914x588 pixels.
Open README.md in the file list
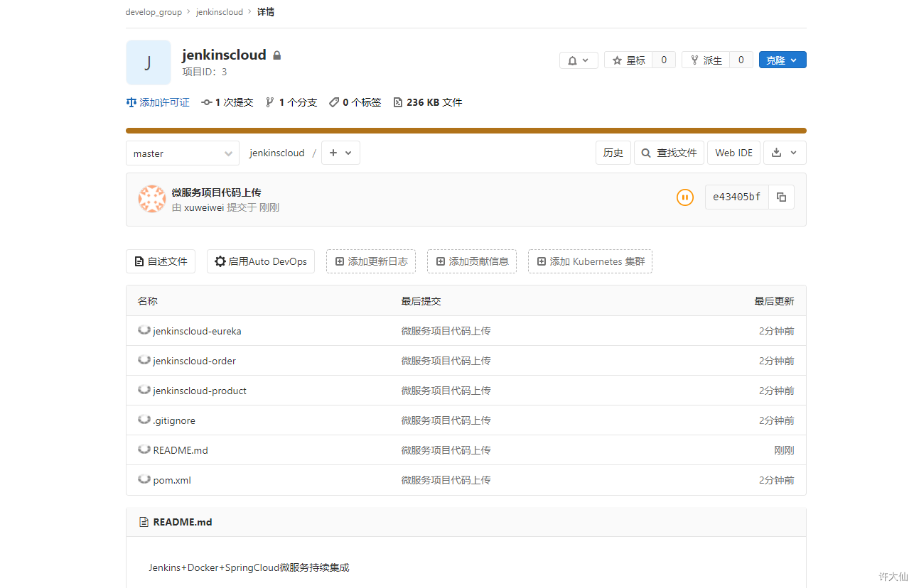[181, 450]
